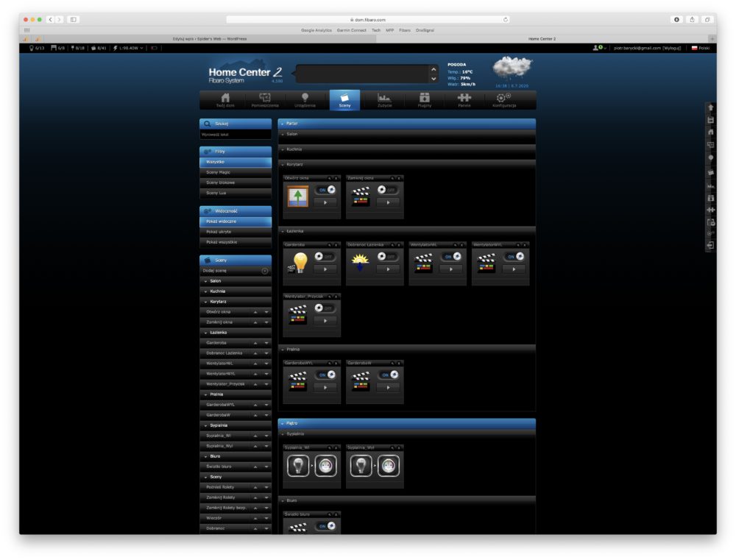Image resolution: width=736 pixels, height=560 pixels.
Task: Run the Zamknij okna scene
Action: coord(388,203)
